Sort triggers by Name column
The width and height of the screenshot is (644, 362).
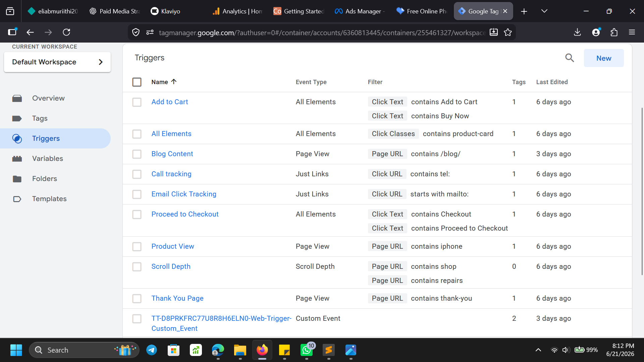[x=164, y=82]
